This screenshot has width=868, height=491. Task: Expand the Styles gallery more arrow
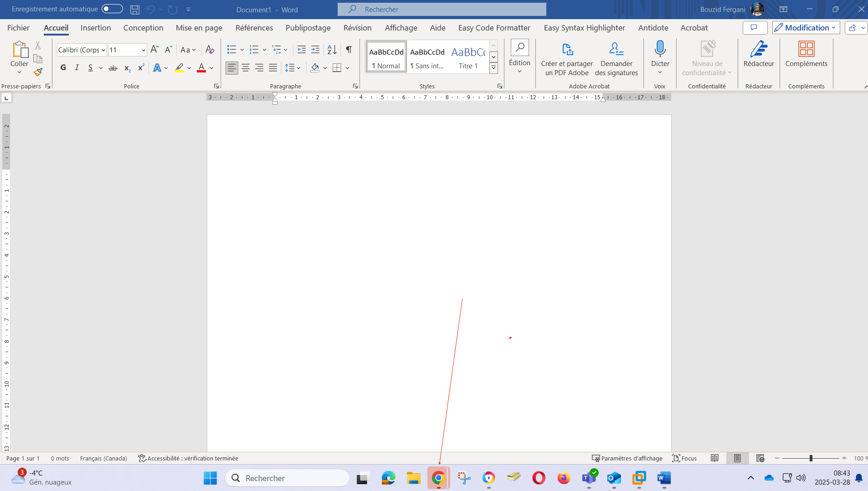493,68
